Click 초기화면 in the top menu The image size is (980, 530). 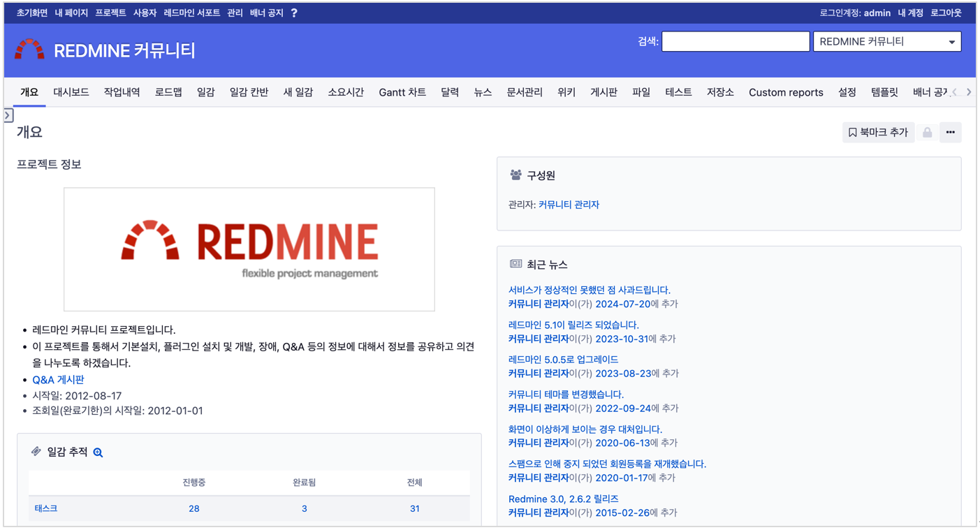(32, 13)
